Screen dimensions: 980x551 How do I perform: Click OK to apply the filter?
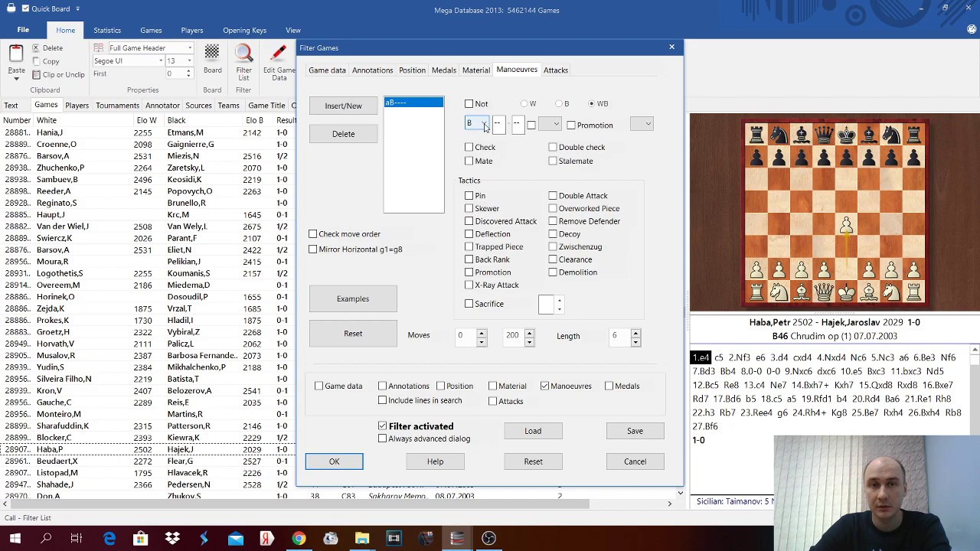pos(335,461)
